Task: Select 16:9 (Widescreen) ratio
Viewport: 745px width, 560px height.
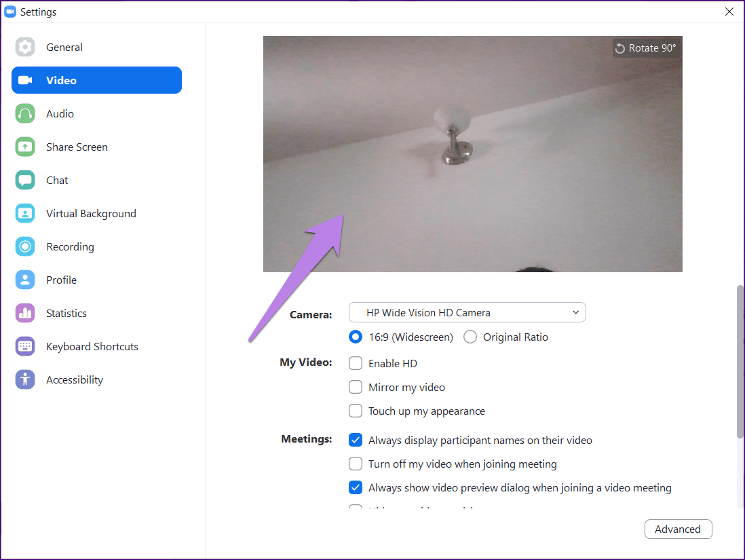Action: [x=356, y=337]
